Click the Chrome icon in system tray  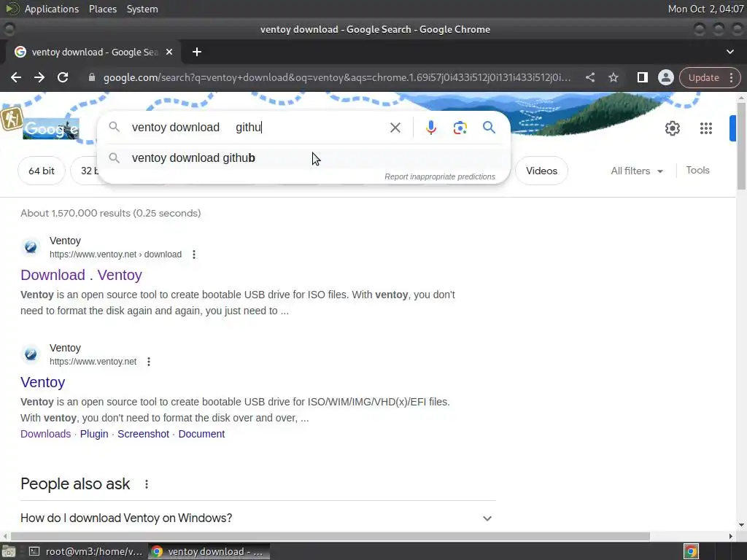(x=691, y=551)
